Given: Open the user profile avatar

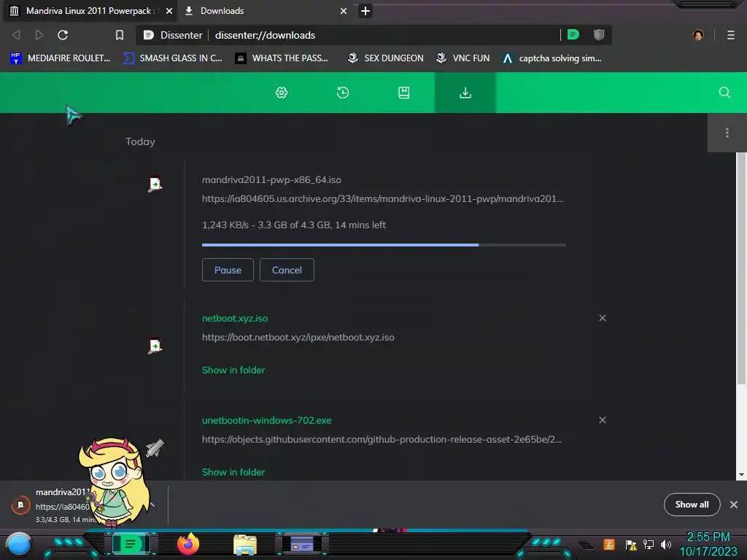Looking at the screenshot, I should 698,35.
